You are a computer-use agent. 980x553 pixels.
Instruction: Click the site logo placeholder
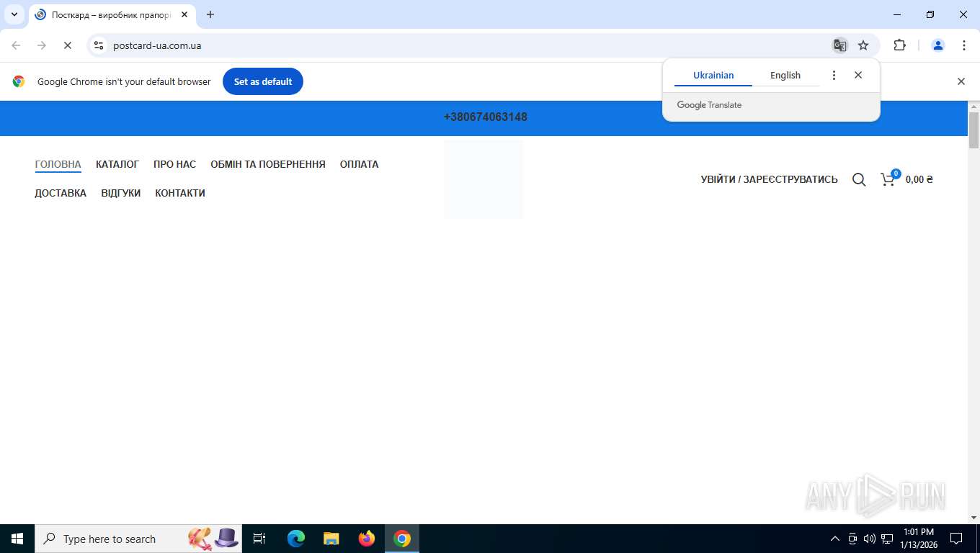pos(484,179)
